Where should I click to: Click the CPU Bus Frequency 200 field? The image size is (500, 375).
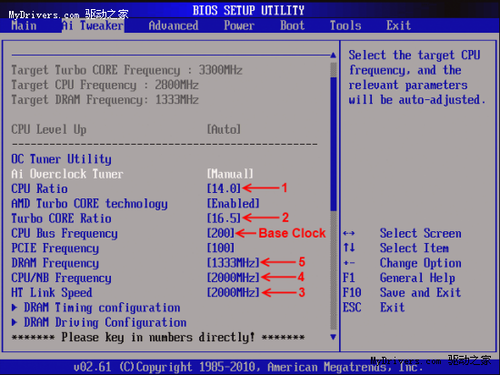[221, 233]
